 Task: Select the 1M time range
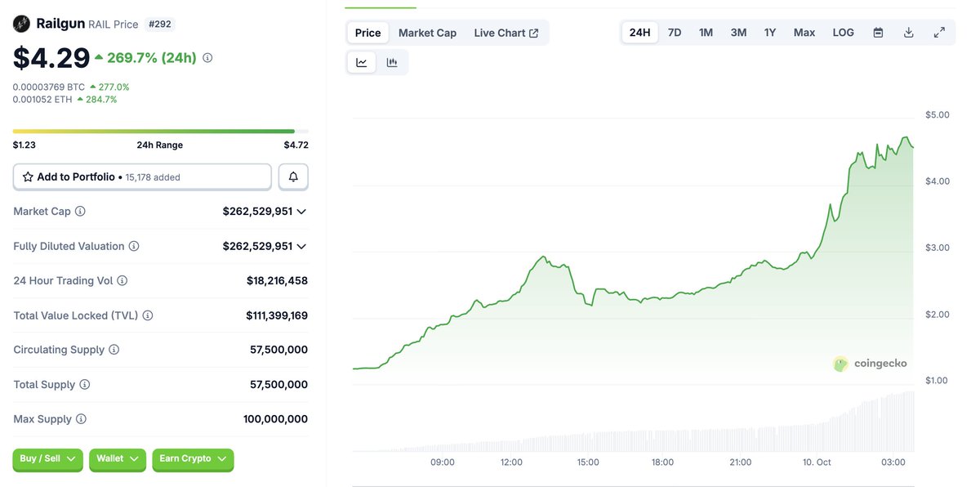point(706,33)
